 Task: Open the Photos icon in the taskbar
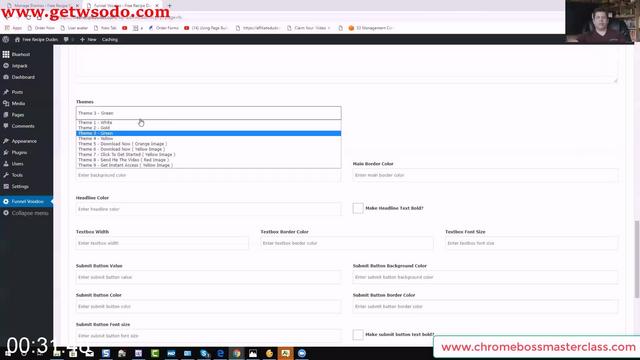pyautogui.click(x=253, y=353)
